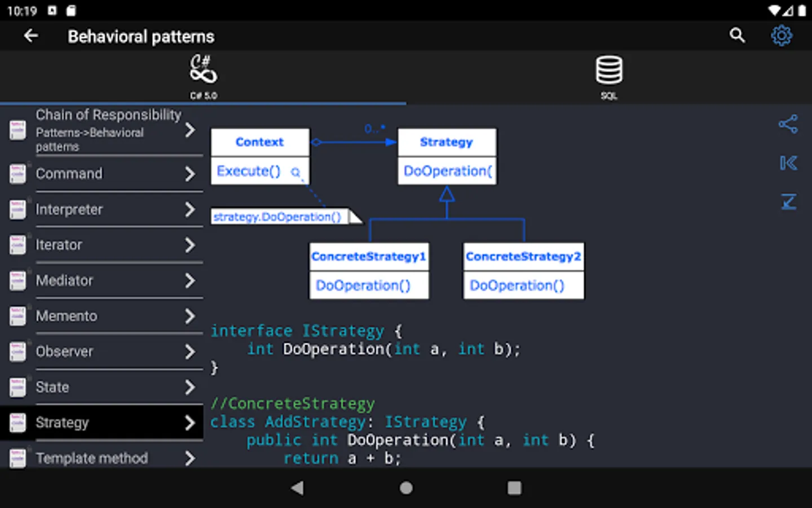Select Chain of Responsibility list entry
Screen dimensions: 812x508
[x=101, y=130]
